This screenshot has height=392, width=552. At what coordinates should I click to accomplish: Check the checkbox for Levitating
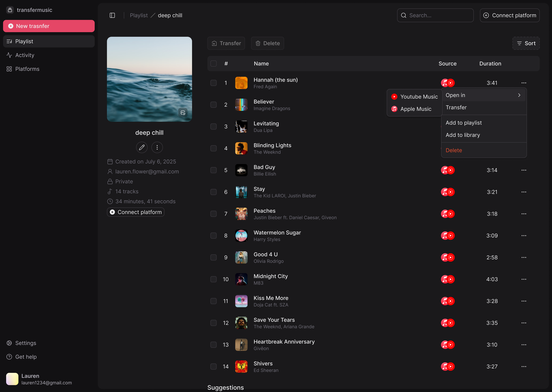point(213,127)
